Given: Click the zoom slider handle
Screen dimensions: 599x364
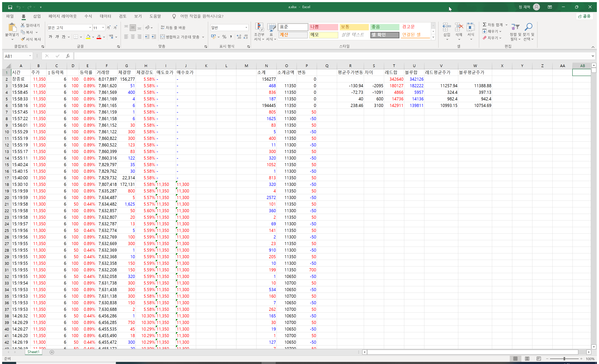Looking at the screenshot, I should [564, 359].
